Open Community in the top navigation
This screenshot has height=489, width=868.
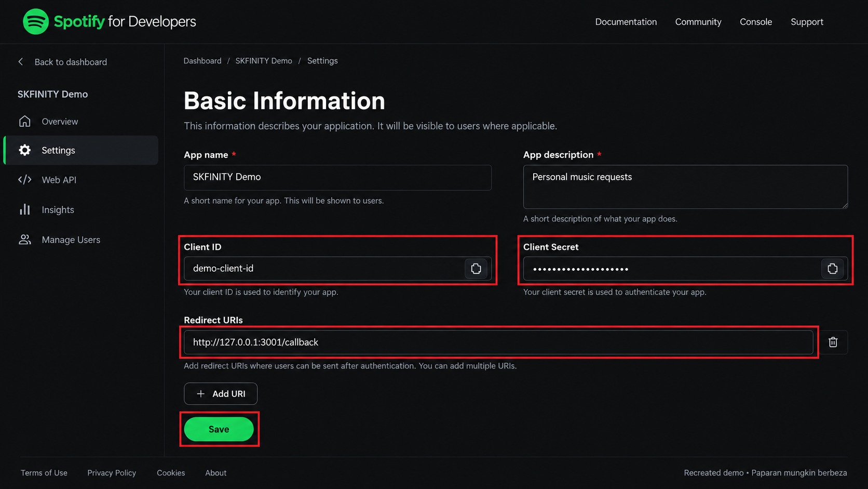coord(698,22)
